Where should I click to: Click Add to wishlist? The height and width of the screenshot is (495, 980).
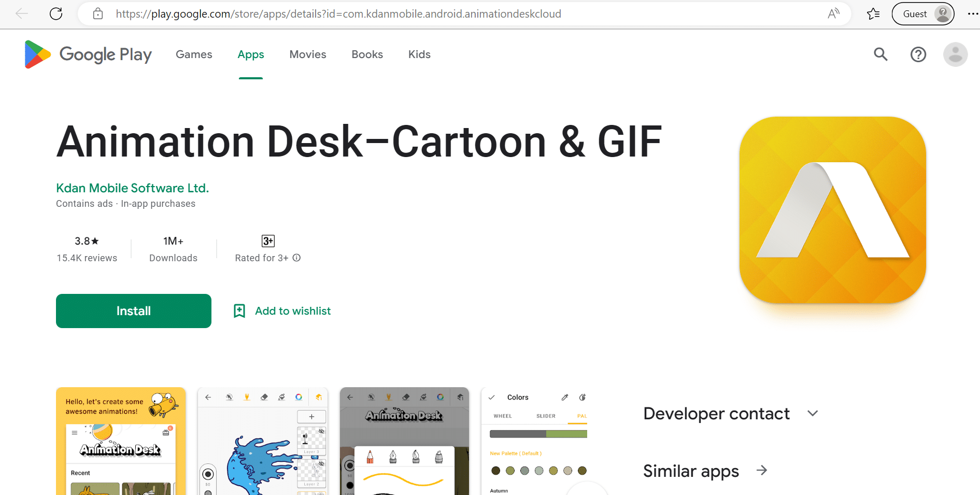pos(293,311)
